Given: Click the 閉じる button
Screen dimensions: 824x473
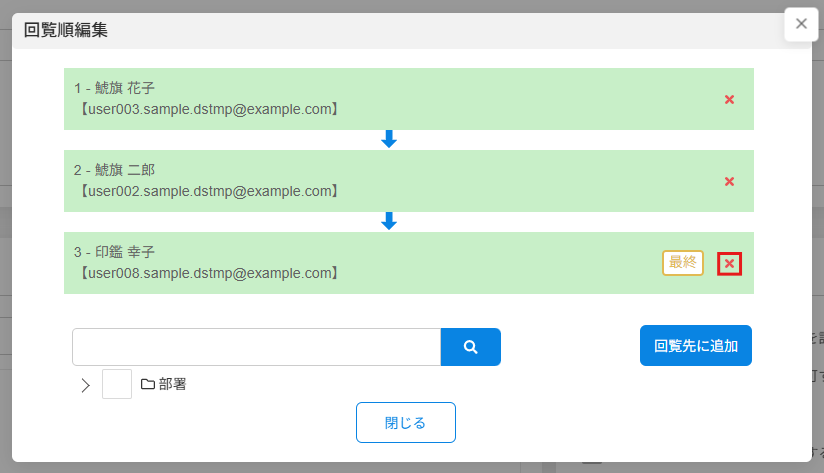Looking at the screenshot, I should [x=406, y=423].
